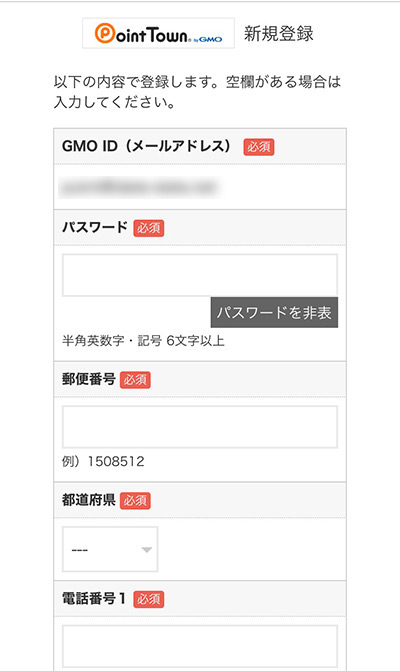Focus the 郵便番号 postal code field
The height and width of the screenshot is (671, 400).
pos(200,427)
